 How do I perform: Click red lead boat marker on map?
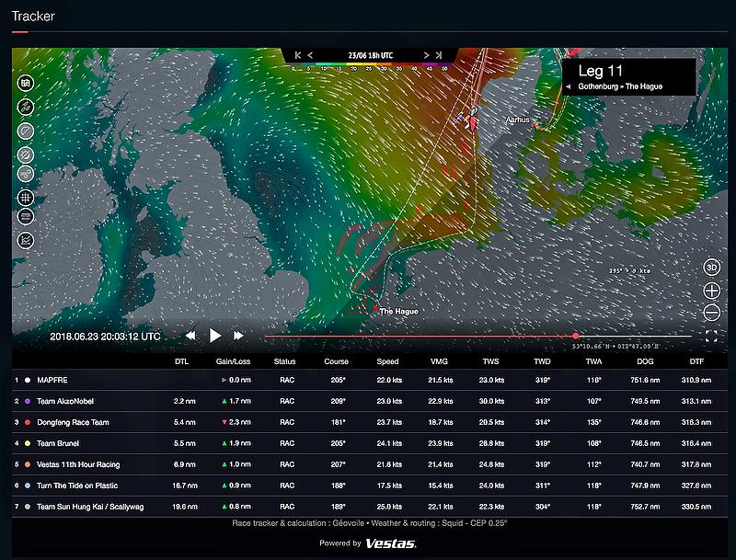pyautogui.click(x=472, y=123)
